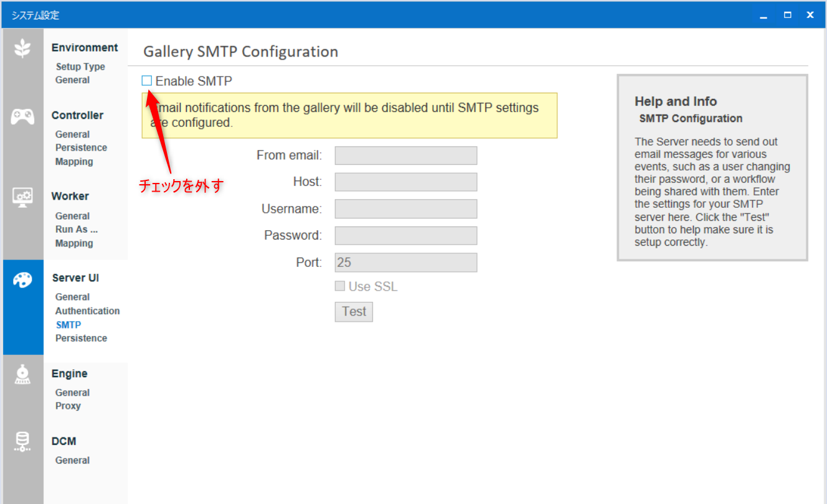The width and height of the screenshot is (827, 504).
Task: Open the Environment section leaf icon
Action: coord(23,49)
